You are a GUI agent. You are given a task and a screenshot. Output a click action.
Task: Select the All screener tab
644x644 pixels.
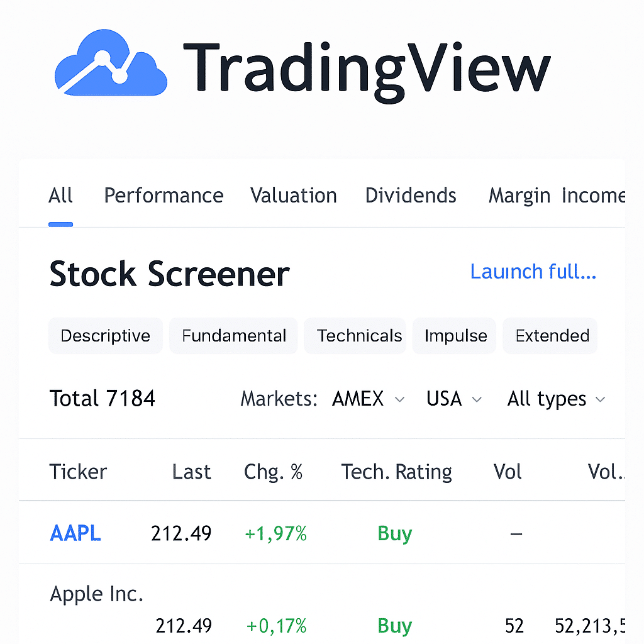click(x=60, y=196)
